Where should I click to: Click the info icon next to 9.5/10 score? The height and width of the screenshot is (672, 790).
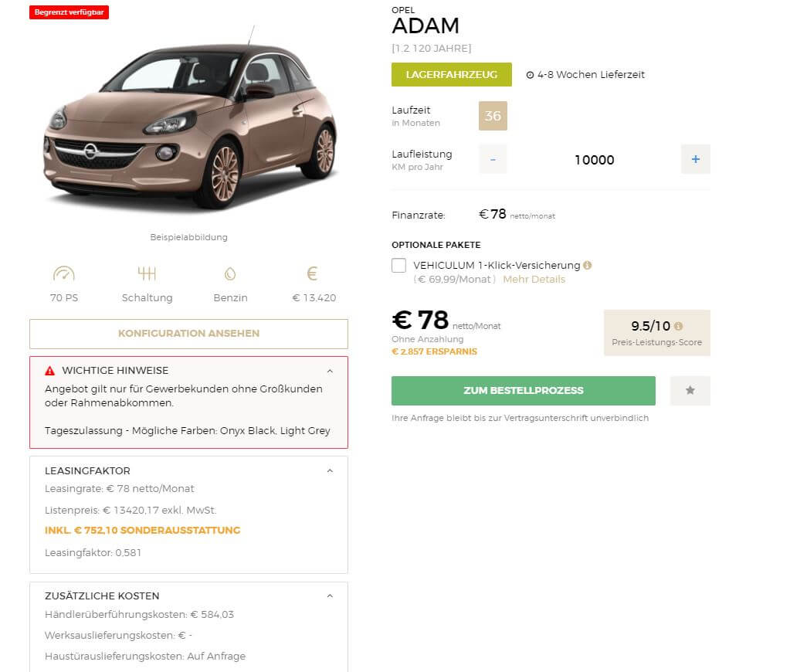click(679, 326)
